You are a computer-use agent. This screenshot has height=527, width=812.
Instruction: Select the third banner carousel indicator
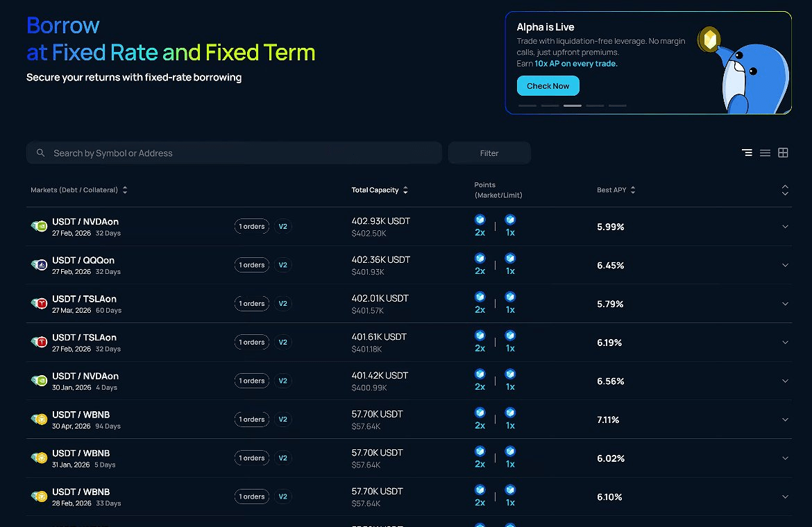(x=572, y=105)
